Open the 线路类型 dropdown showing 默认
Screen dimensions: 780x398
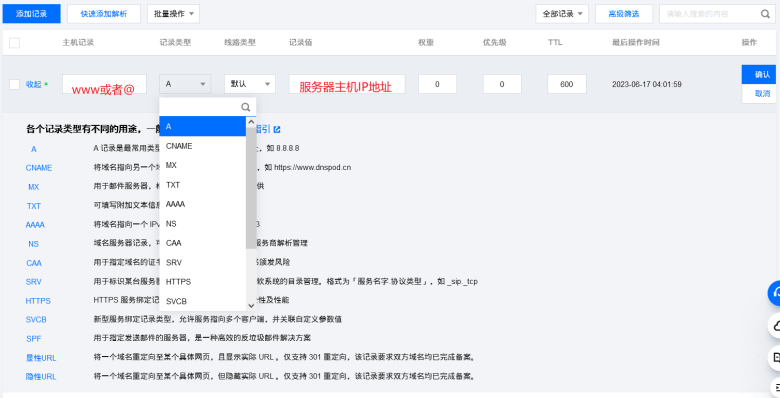(x=250, y=84)
